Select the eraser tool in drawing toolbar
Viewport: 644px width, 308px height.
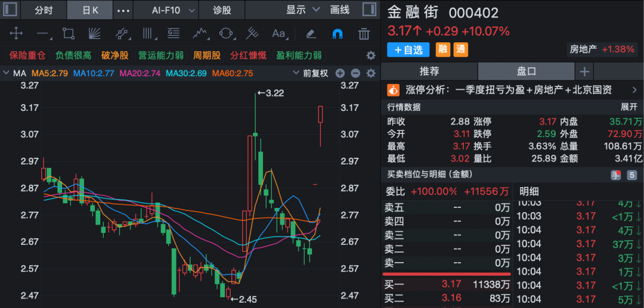click(311, 34)
